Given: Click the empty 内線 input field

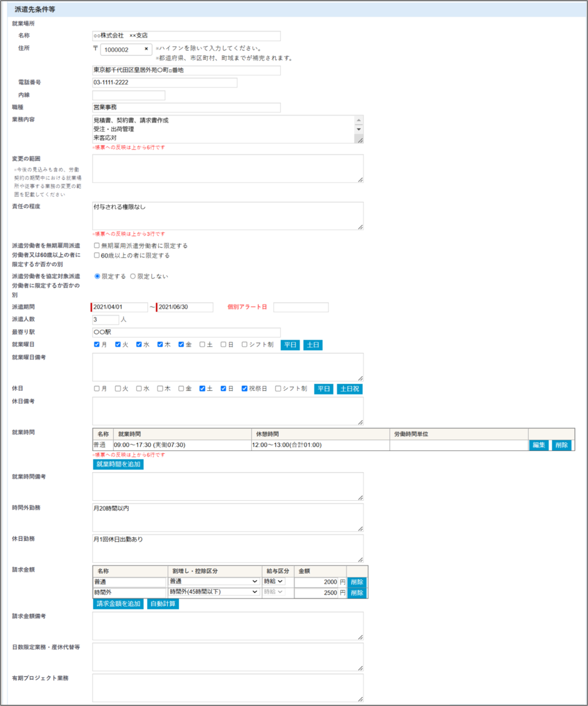Looking at the screenshot, I should 129,95.
